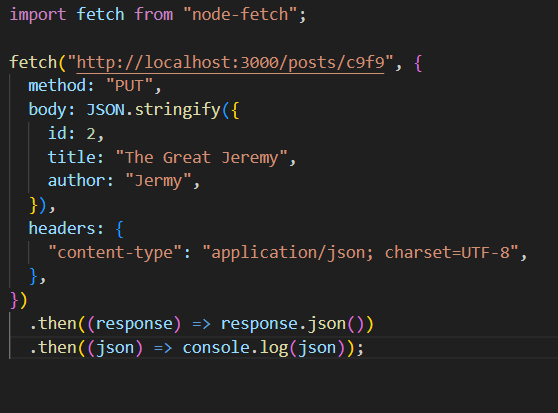Click the method property name
Image resolution: width=558 pixels, height=413 pixels.
[x=57, y=86]
